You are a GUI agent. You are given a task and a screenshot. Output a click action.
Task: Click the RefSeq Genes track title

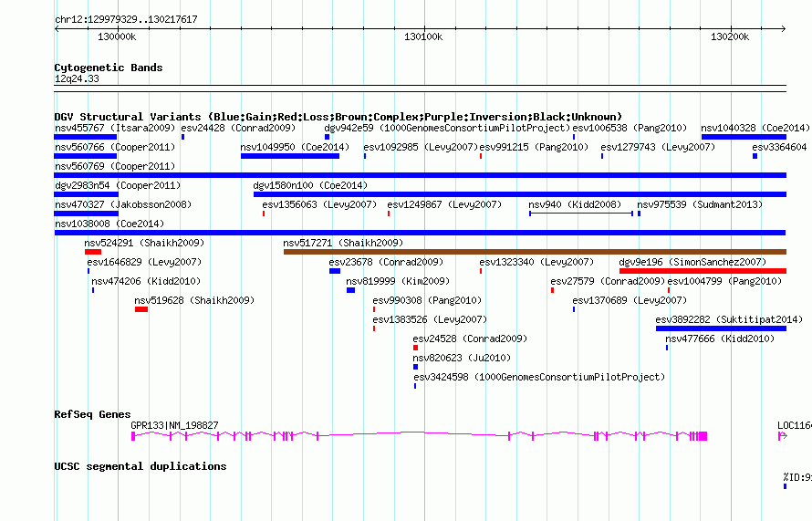click(93, 414)
